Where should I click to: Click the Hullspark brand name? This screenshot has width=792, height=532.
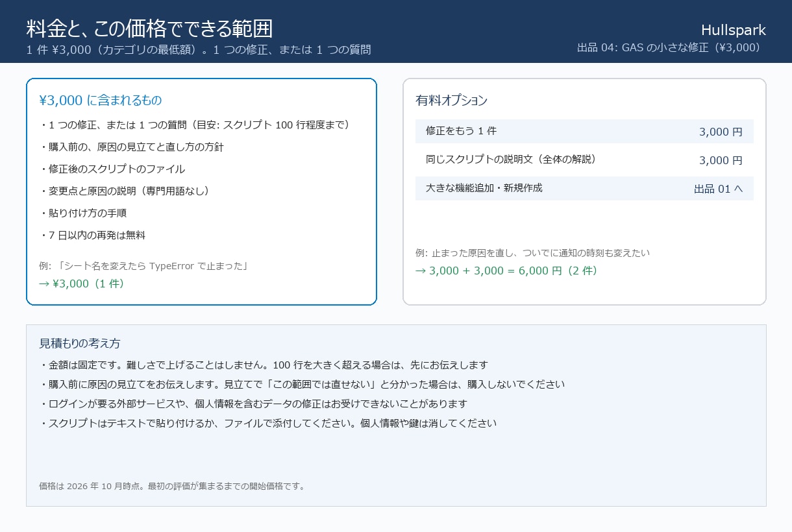[734, 30]
